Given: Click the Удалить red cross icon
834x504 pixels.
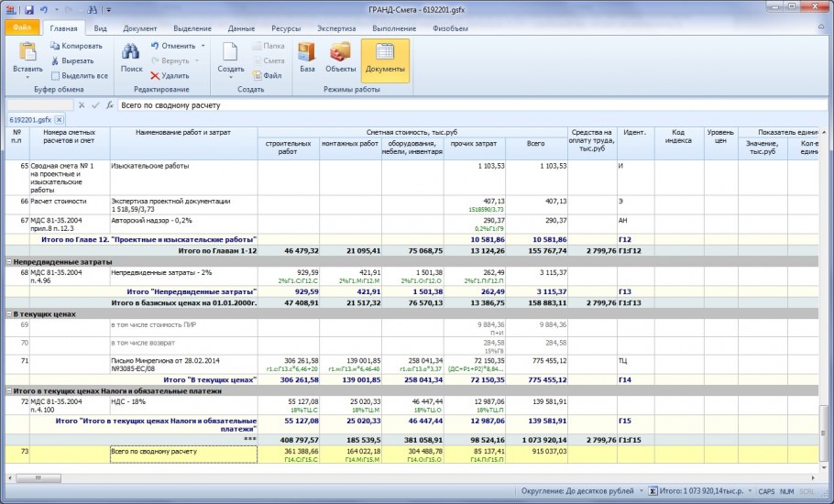Looking at the screenshot, I should [x=155, y=76].
